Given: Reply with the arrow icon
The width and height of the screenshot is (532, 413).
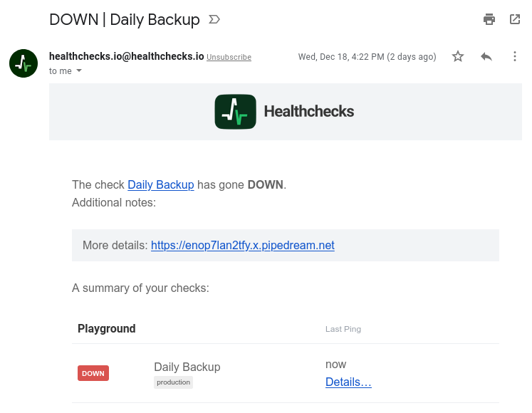Looking at the screenshot, I should (x=486, y=56).
